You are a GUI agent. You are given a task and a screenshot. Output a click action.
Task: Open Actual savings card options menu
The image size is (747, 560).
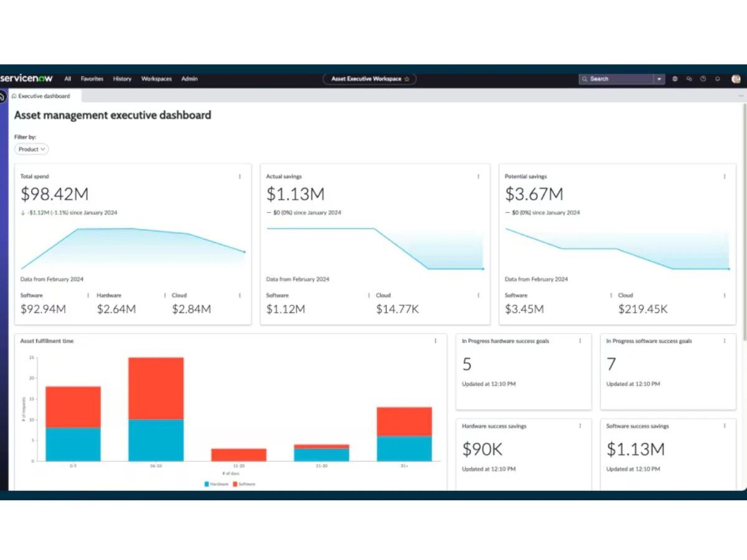478,177
